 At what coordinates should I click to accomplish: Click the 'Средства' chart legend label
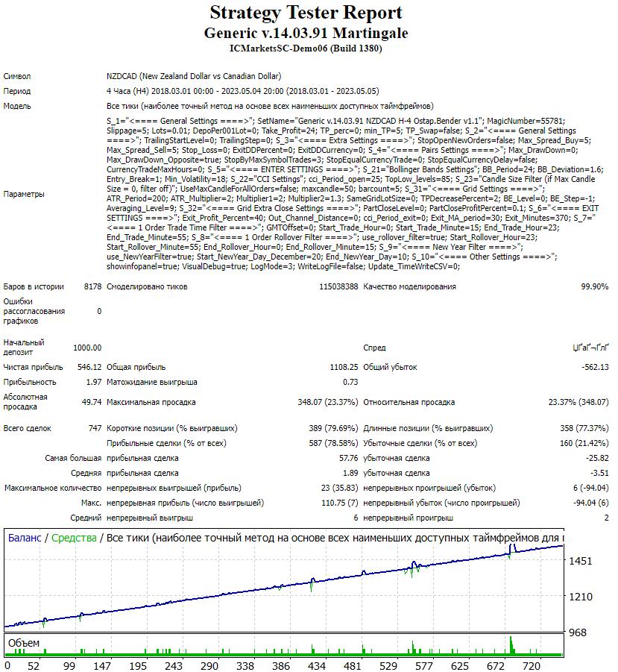pos(74,538)
